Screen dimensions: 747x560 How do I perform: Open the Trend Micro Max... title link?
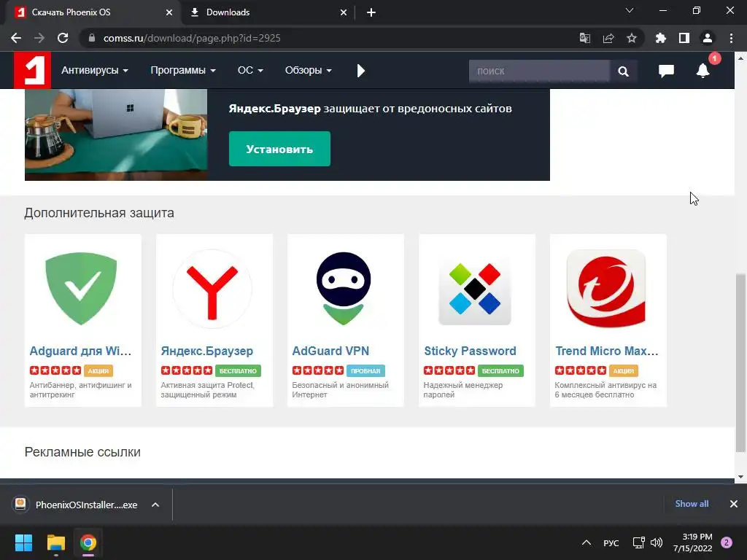point(607,351)
